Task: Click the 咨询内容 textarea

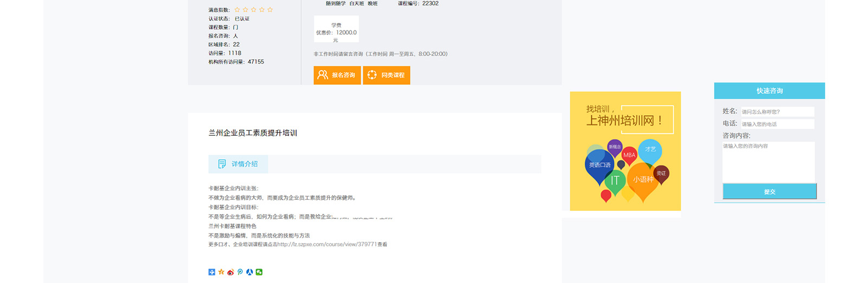Action: click(x=768, y=162)
